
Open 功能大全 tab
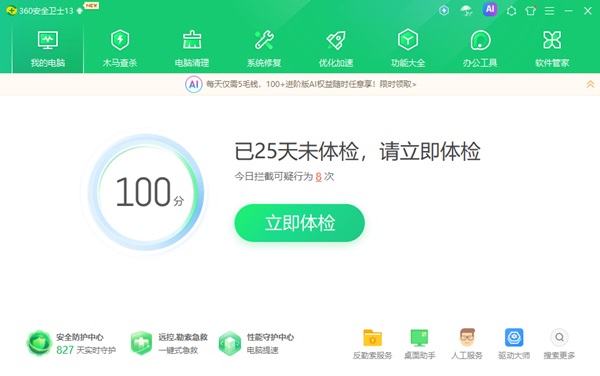click(x=408, y=49)
